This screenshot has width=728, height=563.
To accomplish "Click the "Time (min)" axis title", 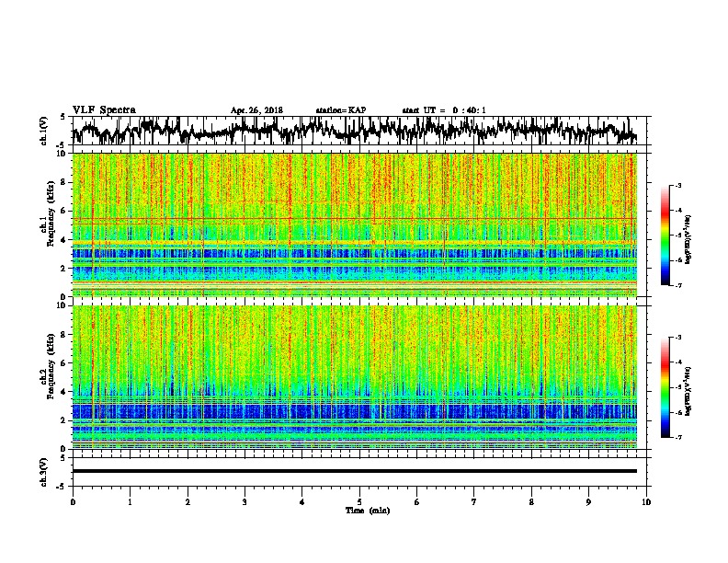I will pos(368,511).
